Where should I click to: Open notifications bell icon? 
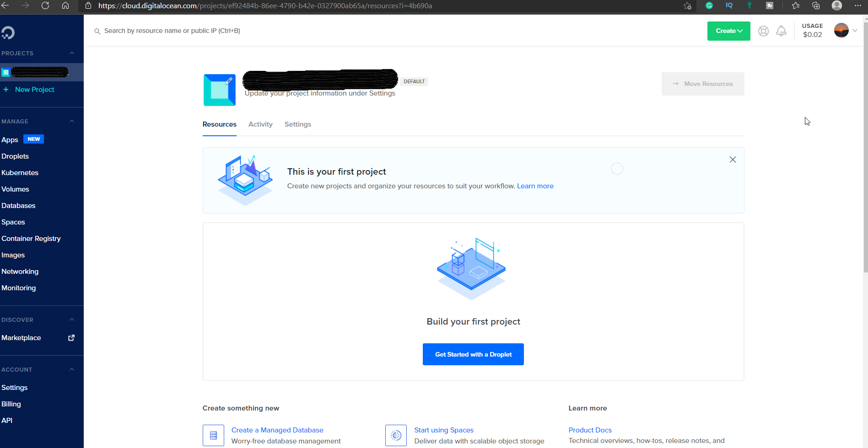[782, 31]
